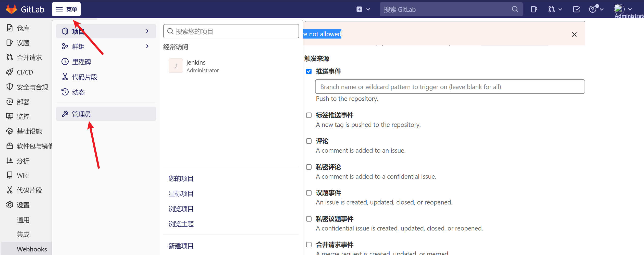Click the GitLab fox logo
The width and height of the screenshot is (644, 255).
[11, 9]
